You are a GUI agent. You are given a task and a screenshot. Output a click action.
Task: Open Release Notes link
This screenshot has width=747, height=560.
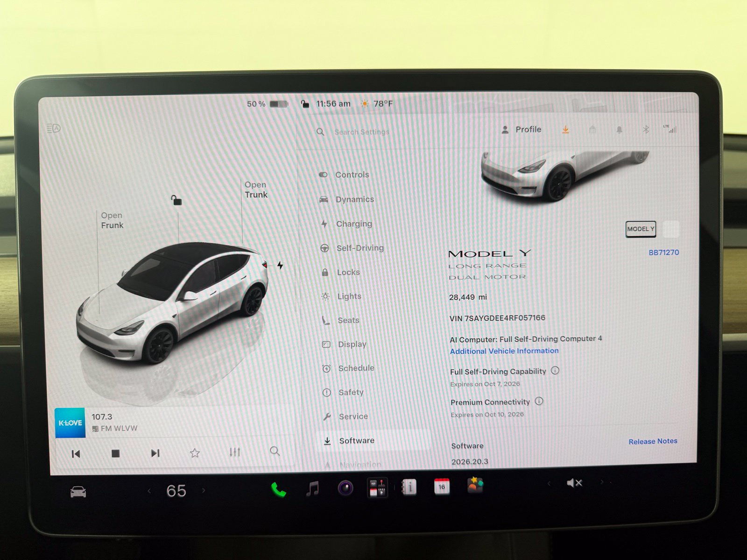coord(653,441)
